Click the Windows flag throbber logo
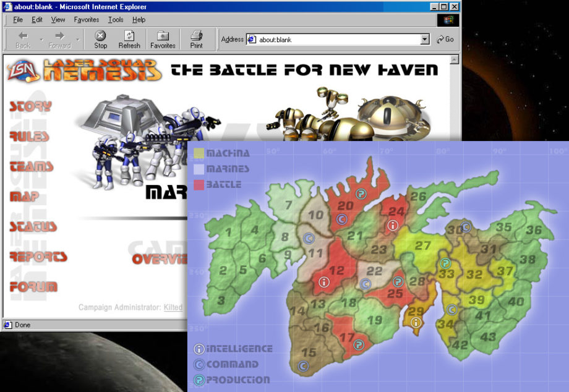Viewport: 569px width, 392px height. (448, 20)
